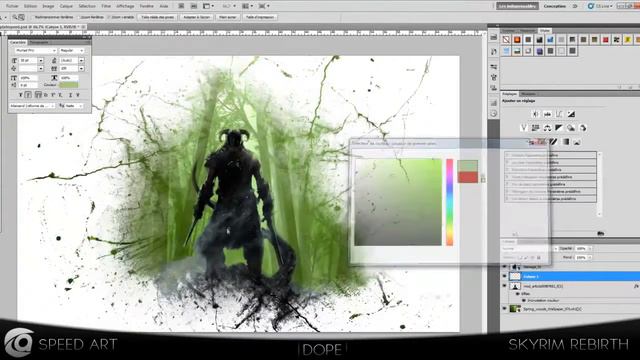Switch to the Masques panel tab
The image size is (640, 360).
tap(529, 94)
